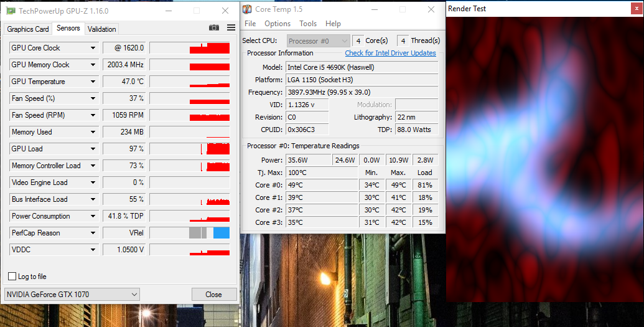Click the Core #0 temperature 49°C
This screenshot has width=644, height=327.
[322, 185]
